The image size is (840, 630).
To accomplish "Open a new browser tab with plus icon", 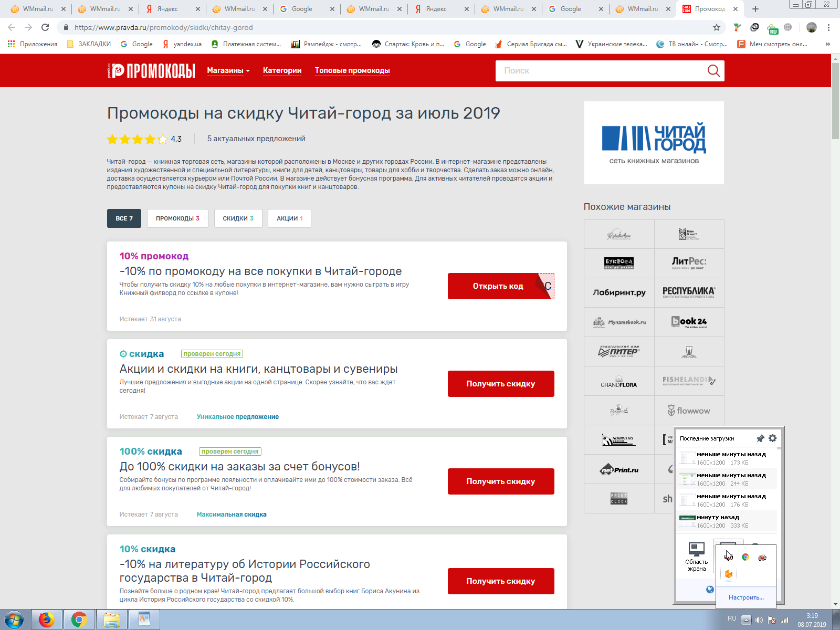I will 755,9.
